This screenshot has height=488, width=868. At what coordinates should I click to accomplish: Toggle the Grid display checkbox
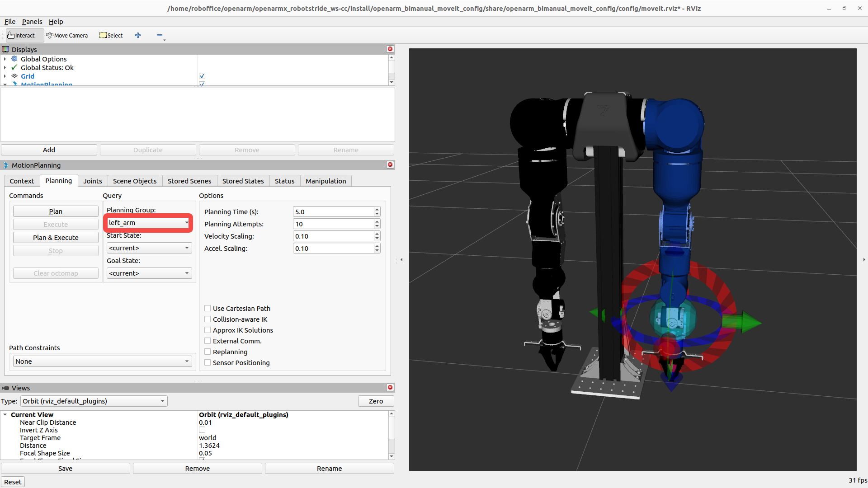point(202,76)
